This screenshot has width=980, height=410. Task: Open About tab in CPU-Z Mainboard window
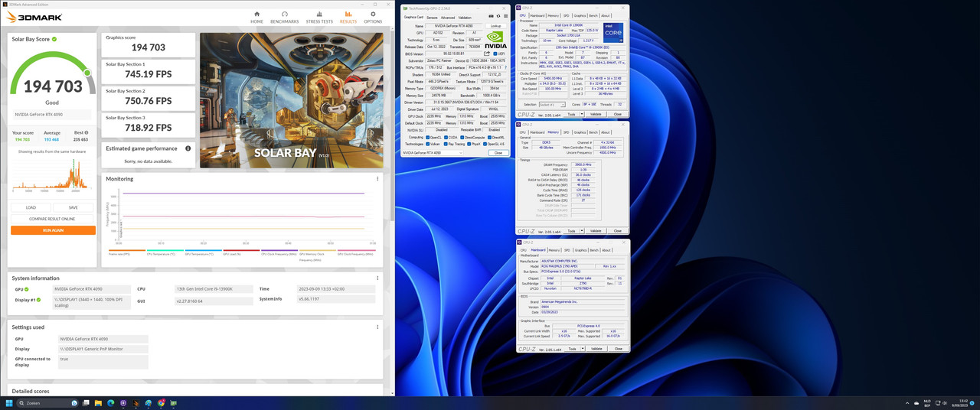tap(606, 249)
